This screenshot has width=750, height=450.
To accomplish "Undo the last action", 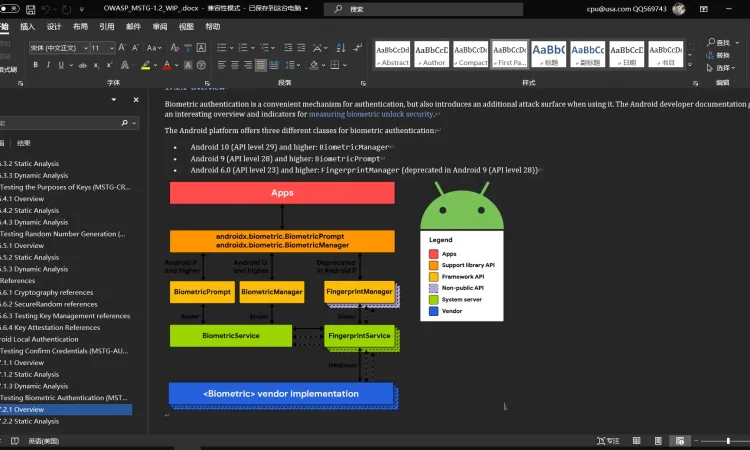I will coord(46,9).
